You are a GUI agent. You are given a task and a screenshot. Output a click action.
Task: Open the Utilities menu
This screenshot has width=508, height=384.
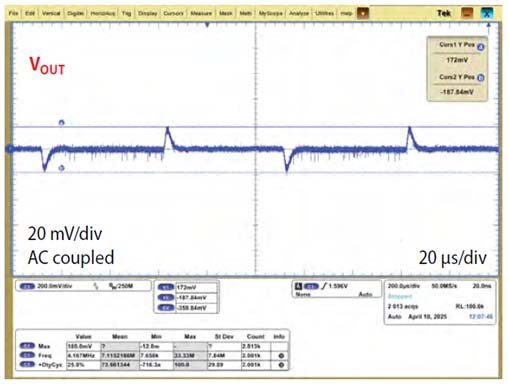pyautogui.click(x=324, y=13)
